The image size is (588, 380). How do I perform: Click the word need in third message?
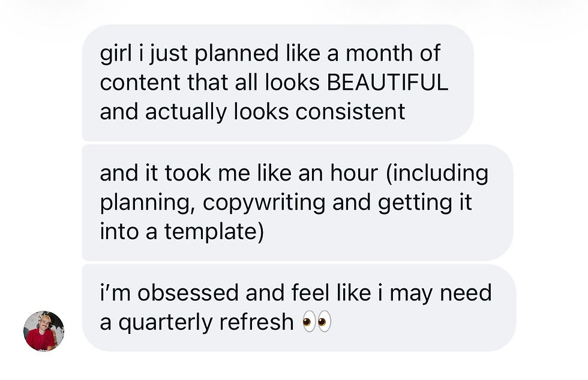pos(466,292)
